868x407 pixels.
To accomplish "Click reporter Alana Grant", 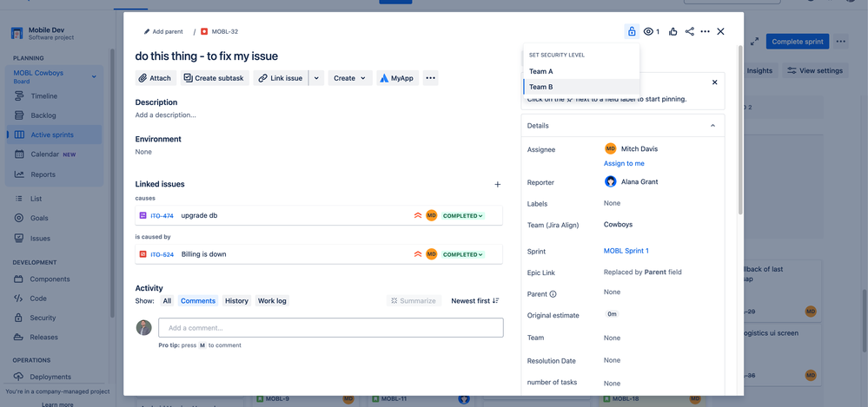I will click(631, 181).
